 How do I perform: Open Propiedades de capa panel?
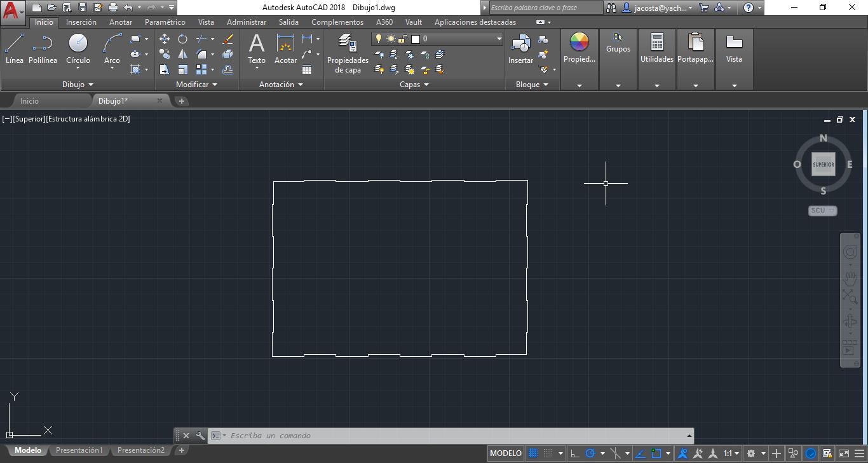pyautogui.click(x=348, y=53)
